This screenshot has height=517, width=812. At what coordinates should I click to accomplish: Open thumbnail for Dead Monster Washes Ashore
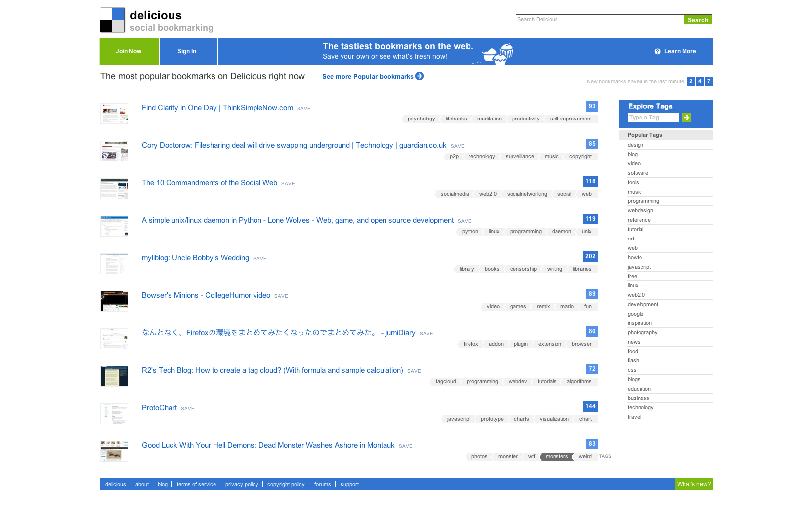coord(114,451)
